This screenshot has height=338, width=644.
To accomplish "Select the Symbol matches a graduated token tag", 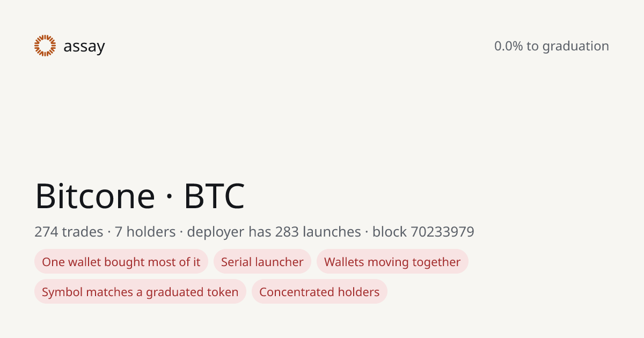I will coord(140,292).
